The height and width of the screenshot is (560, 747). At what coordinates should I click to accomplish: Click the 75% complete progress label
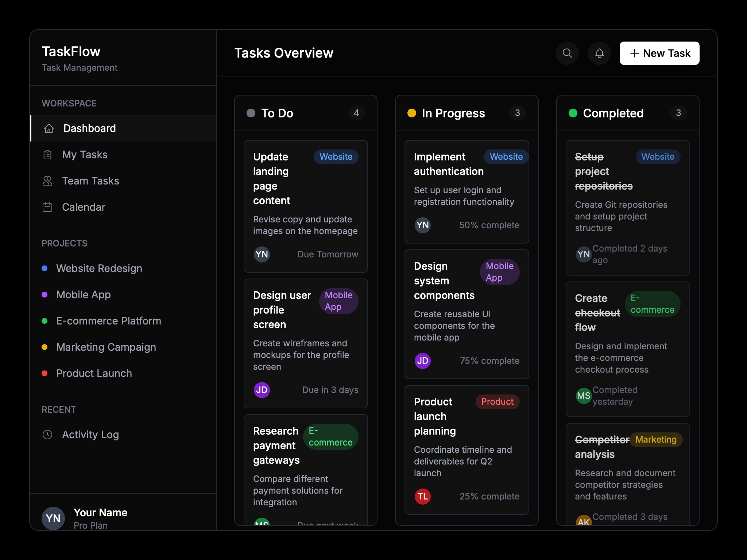click(489, 361)
